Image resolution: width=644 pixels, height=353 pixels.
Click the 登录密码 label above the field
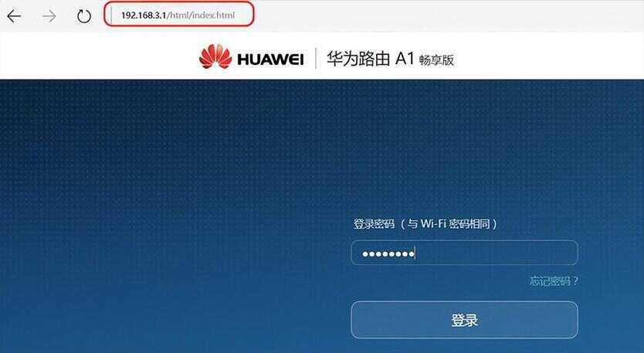(x=375, y=224)
